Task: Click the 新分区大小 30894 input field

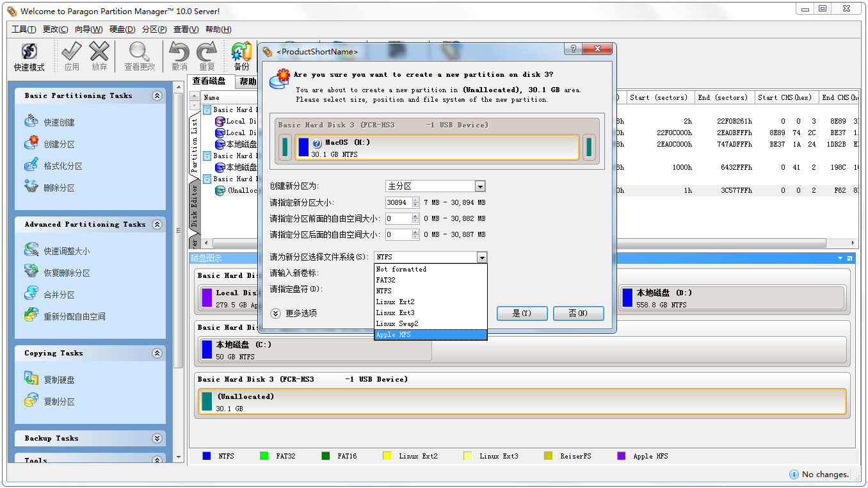Action: [399, 202]
